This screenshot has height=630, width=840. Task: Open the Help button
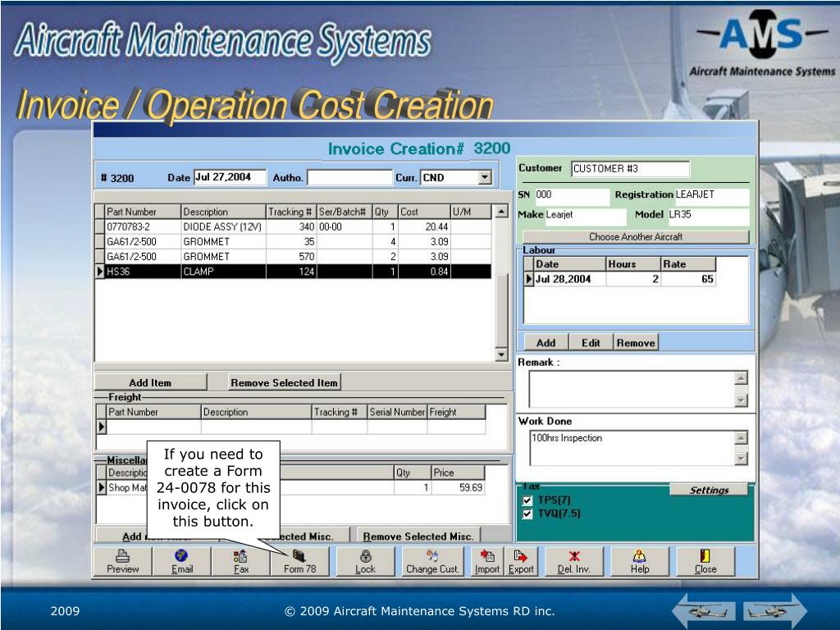pos(640,561)
